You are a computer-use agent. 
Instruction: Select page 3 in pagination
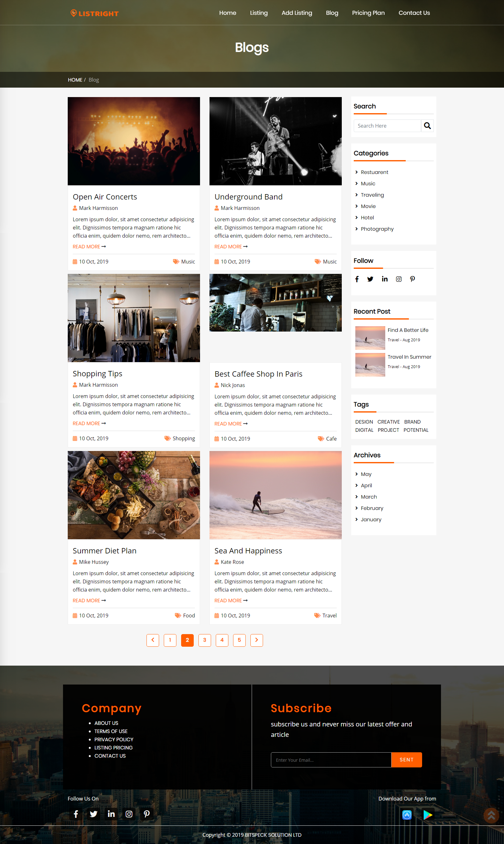point(204,640)
